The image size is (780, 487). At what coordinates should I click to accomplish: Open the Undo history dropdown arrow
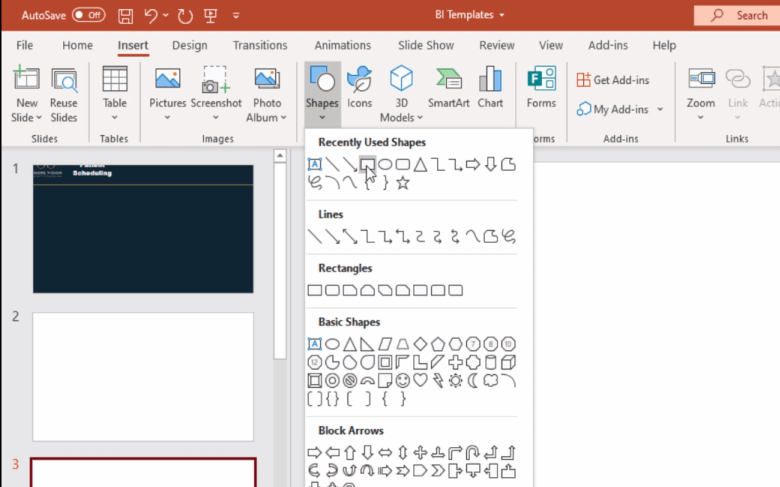click(x=166, y=15)
